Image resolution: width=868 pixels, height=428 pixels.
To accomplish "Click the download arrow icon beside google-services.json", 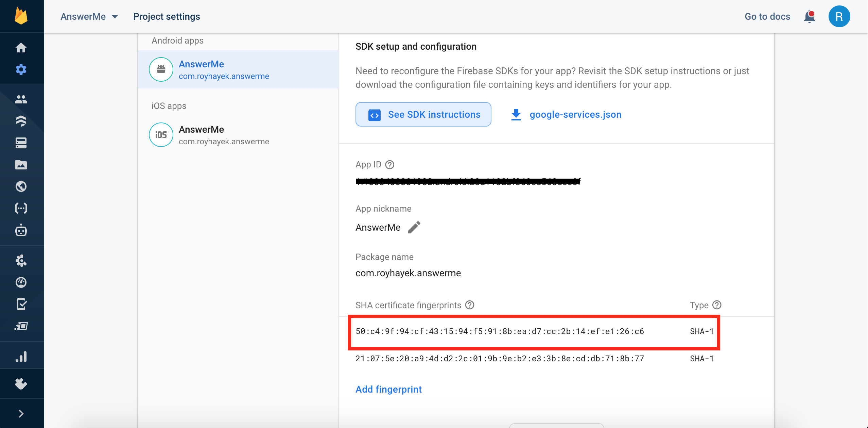I will tap(516, 115).
